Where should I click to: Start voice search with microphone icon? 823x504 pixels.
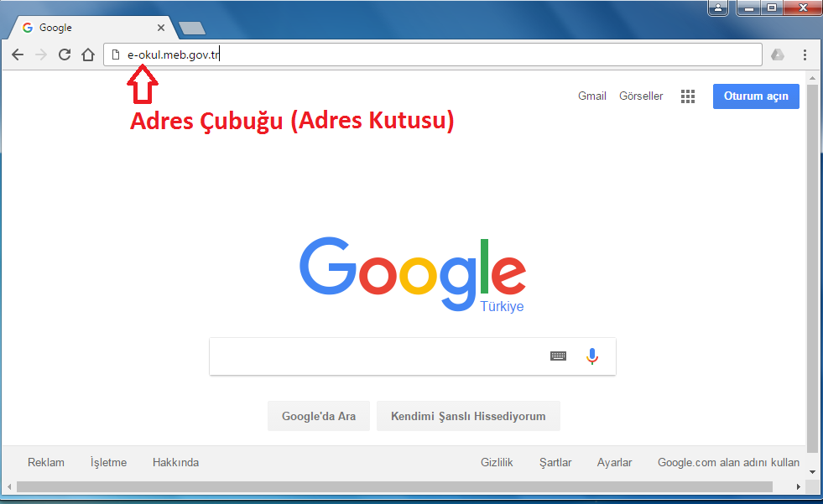[592, 356]
